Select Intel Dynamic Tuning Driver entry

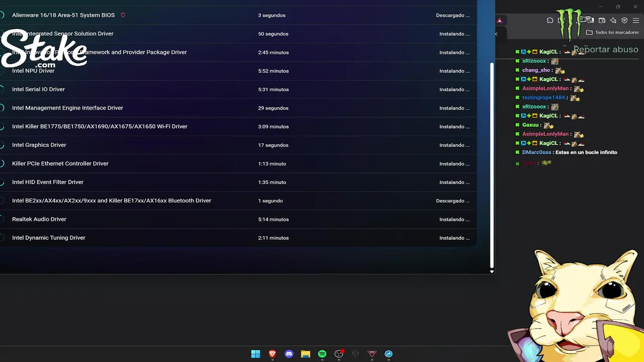click(238, 238)
